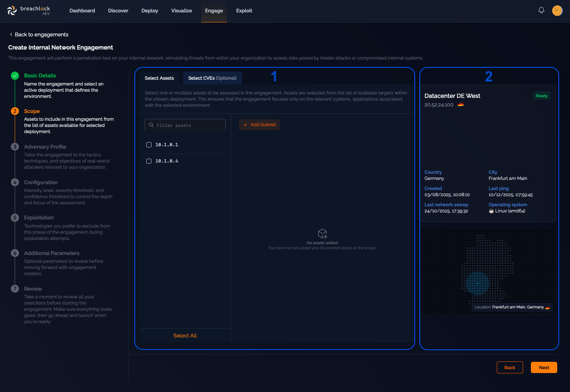Click the Last network sweep value 24/10/2025, 17:39:32
570x392 pixels.
pos(446,211)
